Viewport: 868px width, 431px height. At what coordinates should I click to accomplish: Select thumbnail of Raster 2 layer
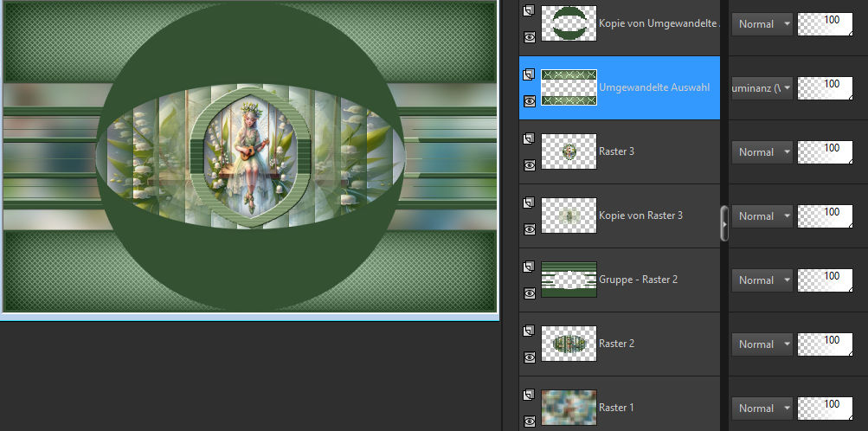click(x=569, y=344)
